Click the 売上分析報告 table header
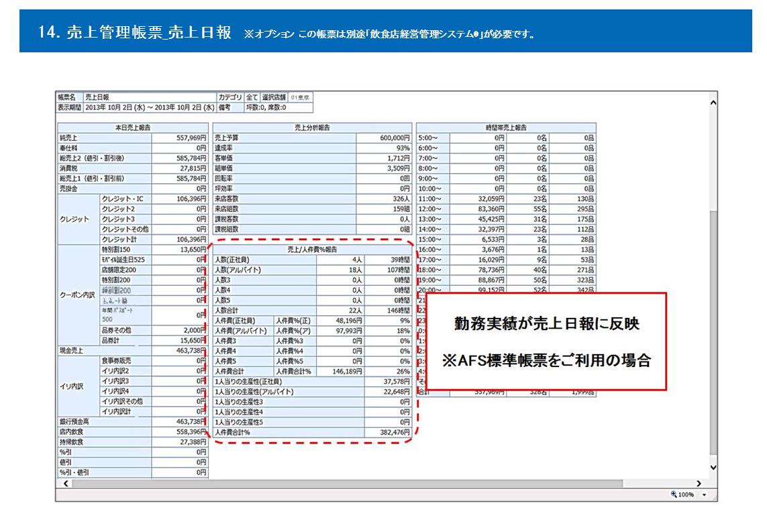The height and width of the screenshot is (532, 767). (312, 127)
